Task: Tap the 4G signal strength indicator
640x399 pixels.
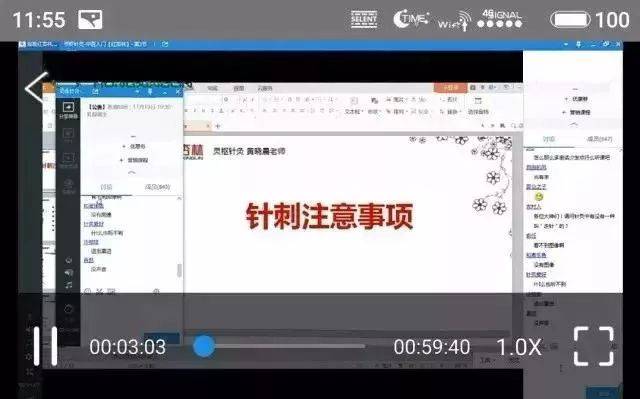Action: point(500,19)
